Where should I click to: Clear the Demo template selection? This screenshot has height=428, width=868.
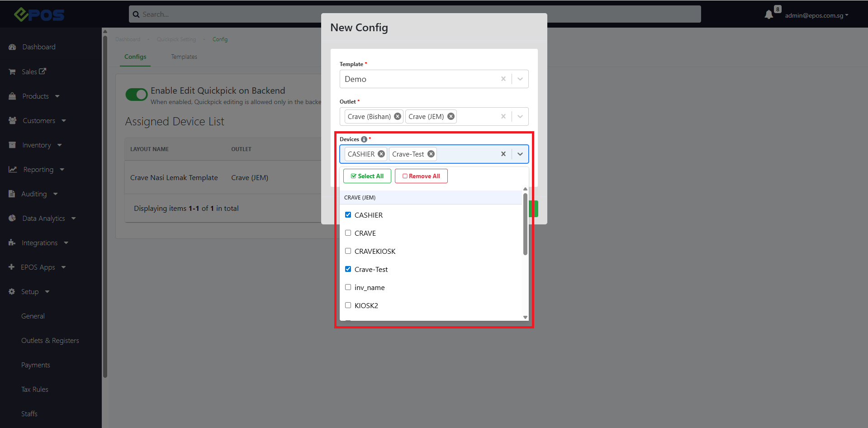click(x=503, y=79)
